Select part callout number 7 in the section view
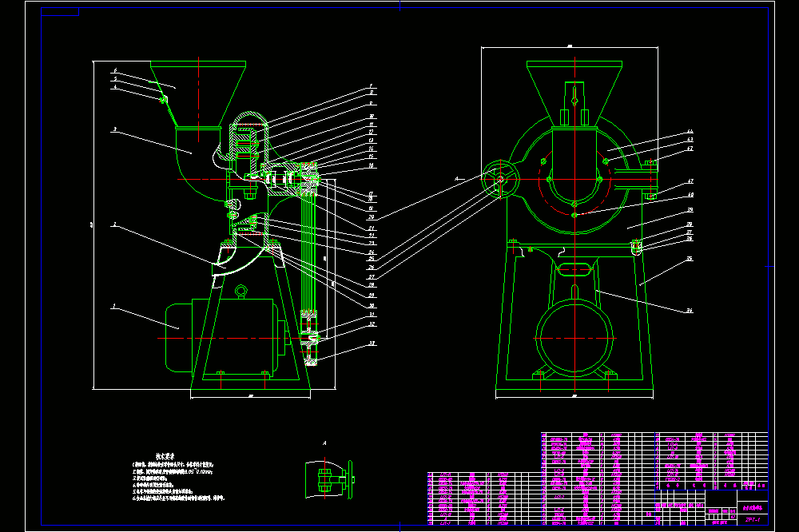The height and width of the screenshot is (532, 799). coord(371,86)
